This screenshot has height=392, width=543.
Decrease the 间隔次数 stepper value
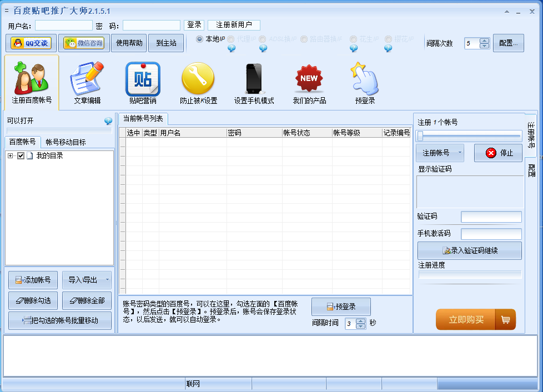pos(485,46)
